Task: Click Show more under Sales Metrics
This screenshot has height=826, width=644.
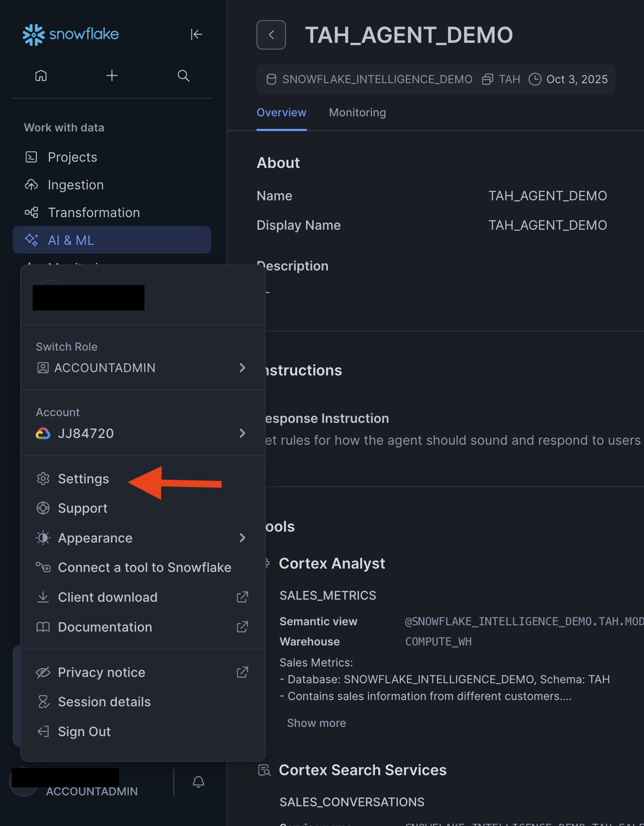Action: point(316,723)
